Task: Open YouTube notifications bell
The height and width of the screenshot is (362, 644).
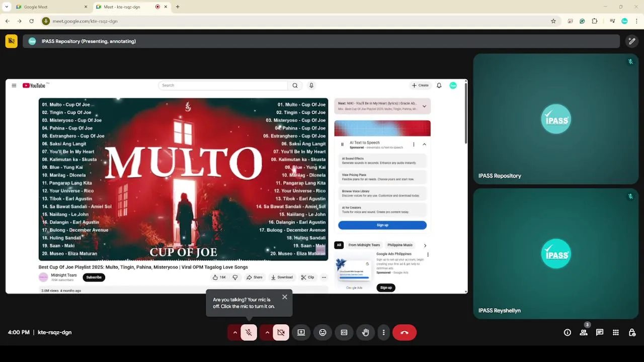Action: (x=439, y=85)
